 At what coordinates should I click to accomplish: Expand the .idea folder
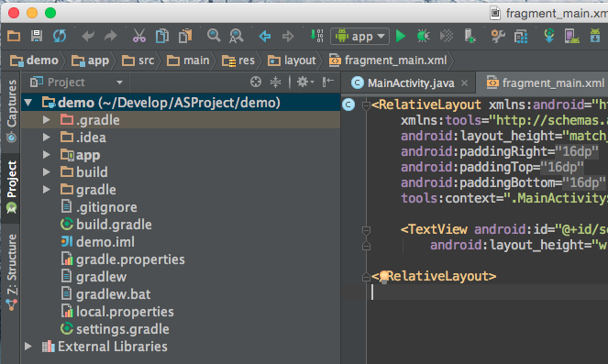[46, 138]
